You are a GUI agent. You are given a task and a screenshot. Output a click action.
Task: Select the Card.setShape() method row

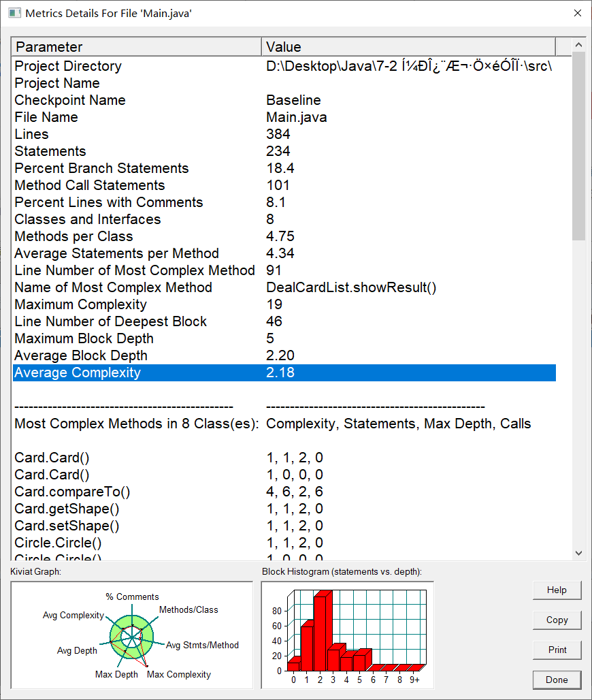coord(284,526)
